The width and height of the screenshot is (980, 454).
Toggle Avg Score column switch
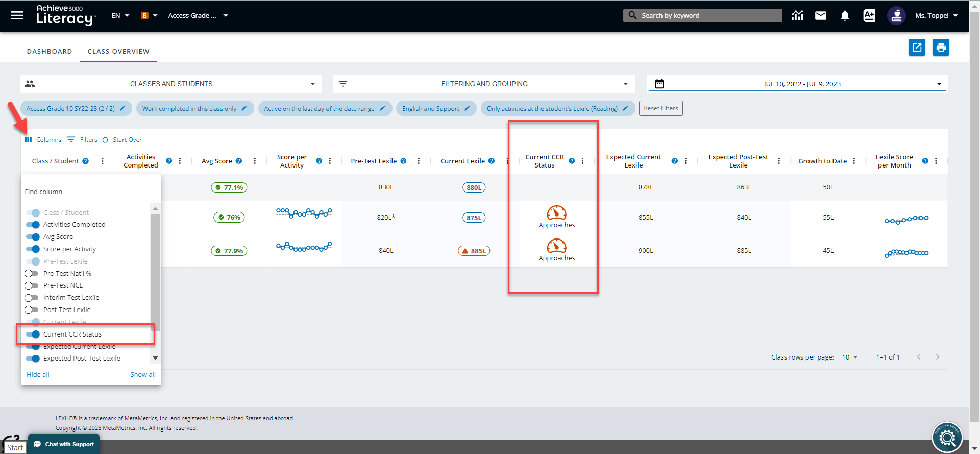click(33, 237)
